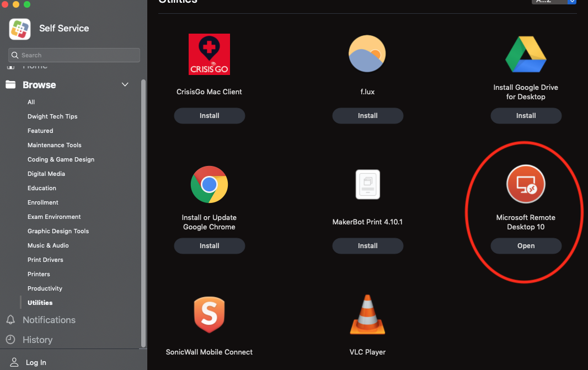Open the History section
Image resolution: width=588 pixels, height=370 pixels.
coord(38,340)
